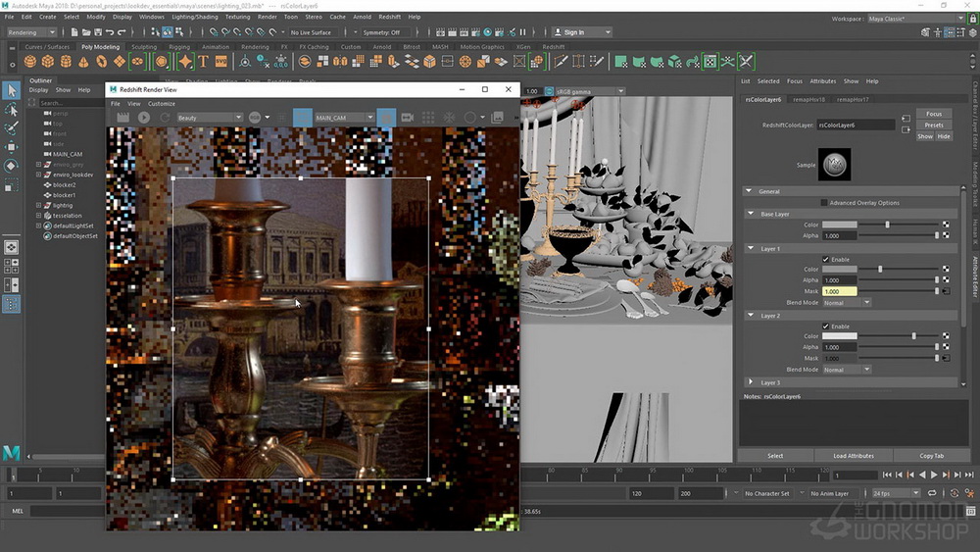The image size is (980, 552).
Task: Click the Multi-Cut knife shelf icon
Action: pos(562,61)
